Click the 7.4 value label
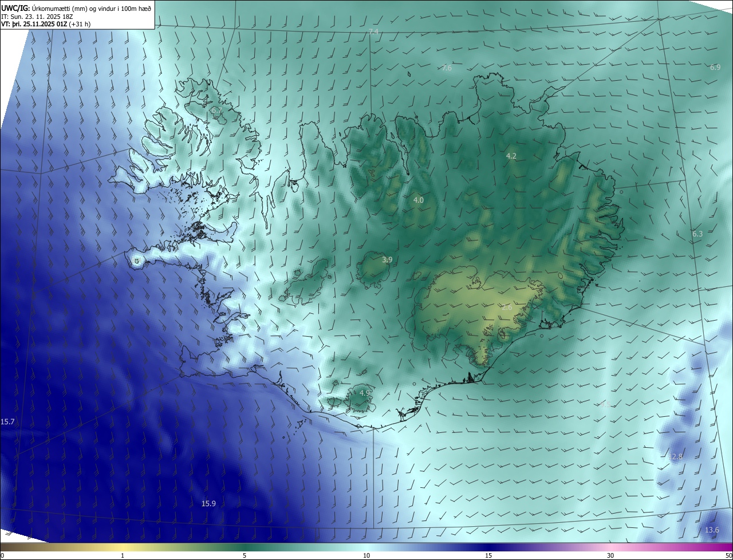Screen dimensions: 733x560 (374, 31)
